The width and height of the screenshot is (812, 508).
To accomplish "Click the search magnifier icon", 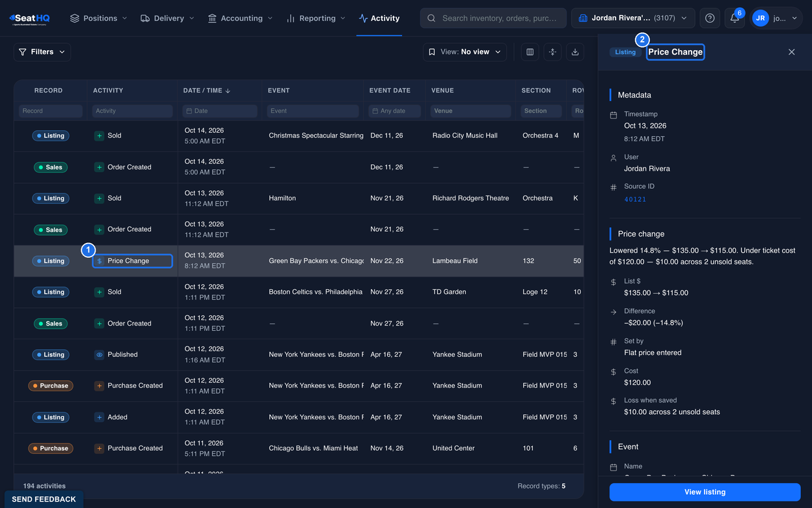I will 431,18.
